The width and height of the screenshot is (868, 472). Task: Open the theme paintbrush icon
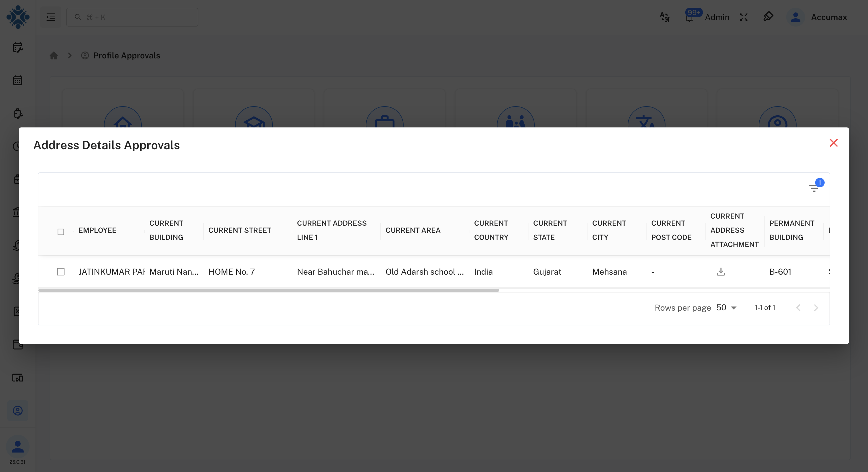769,17
